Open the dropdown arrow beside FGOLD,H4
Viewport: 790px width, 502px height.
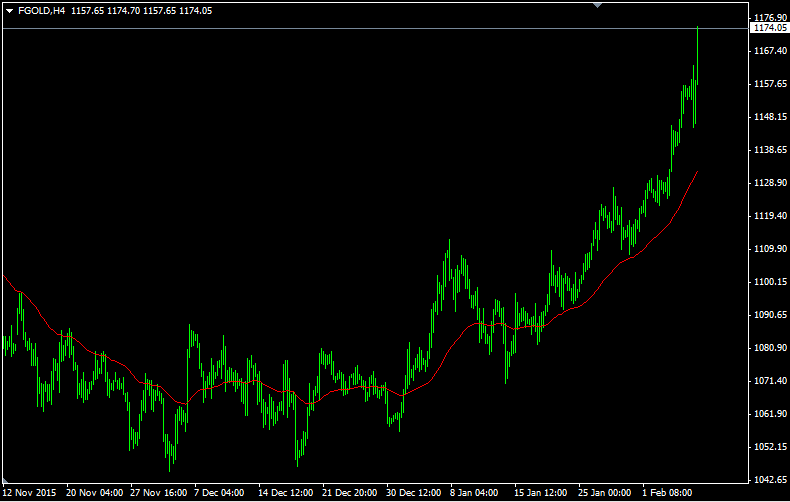coord(9,11)
